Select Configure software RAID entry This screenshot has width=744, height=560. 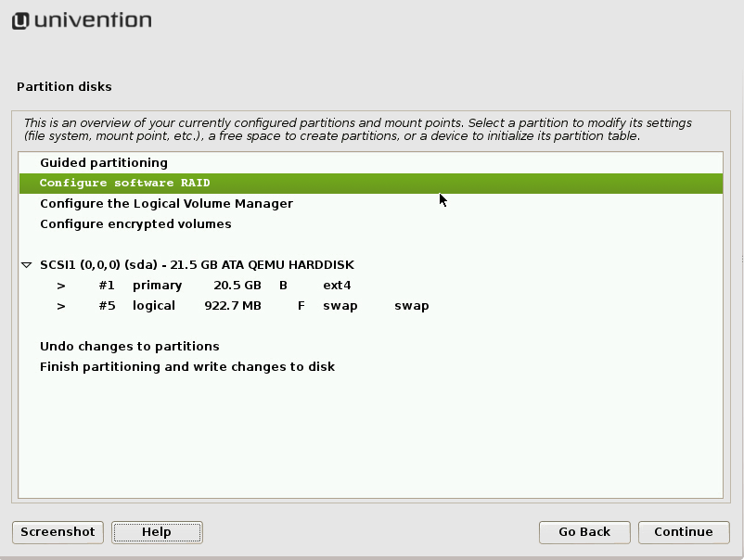point(124,184)
